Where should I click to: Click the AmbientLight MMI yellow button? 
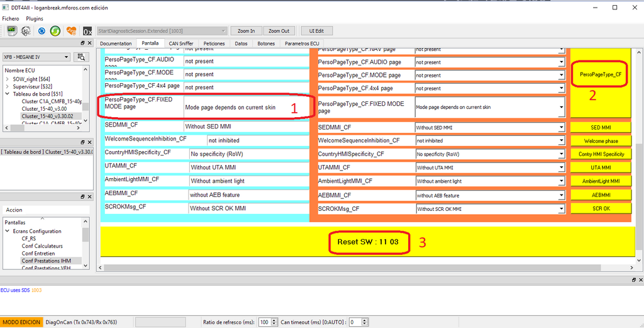coord(601,181)
